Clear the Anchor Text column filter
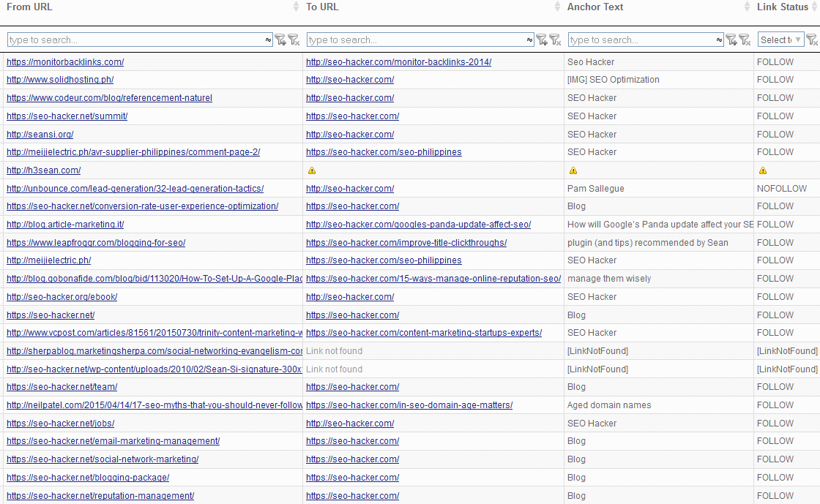This screenshot has width=820, height=504. coord(744,40)
